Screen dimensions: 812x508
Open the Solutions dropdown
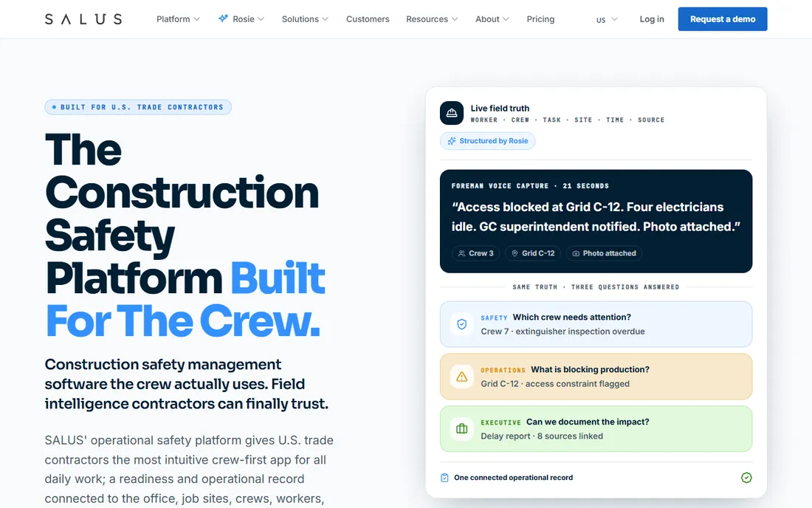coord(305,19)
